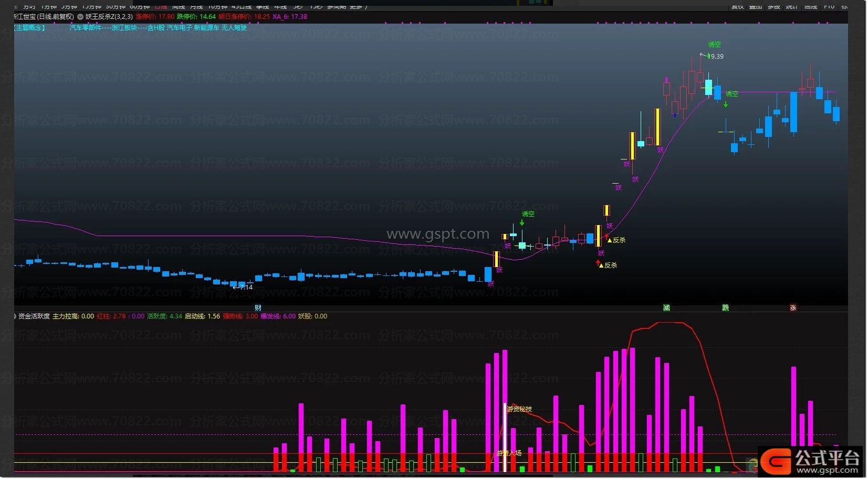Click the 红柱: 2.78 readout
This screenshot has height=479, width=868.
pos(111,316)
